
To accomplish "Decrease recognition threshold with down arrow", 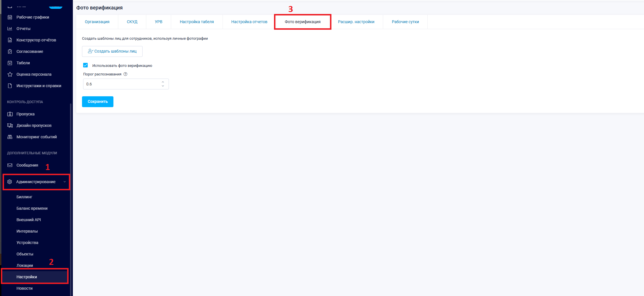I will click(163, 86).
